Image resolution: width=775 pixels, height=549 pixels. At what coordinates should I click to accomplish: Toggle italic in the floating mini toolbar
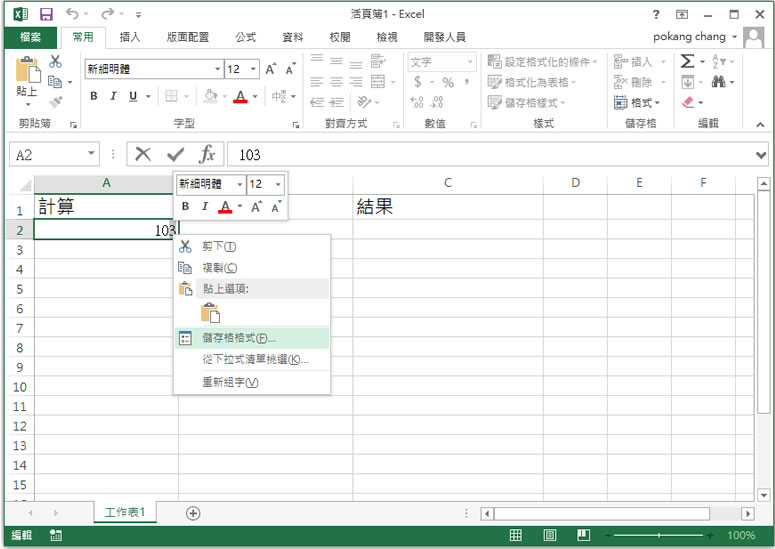click(x=205, y=206)
